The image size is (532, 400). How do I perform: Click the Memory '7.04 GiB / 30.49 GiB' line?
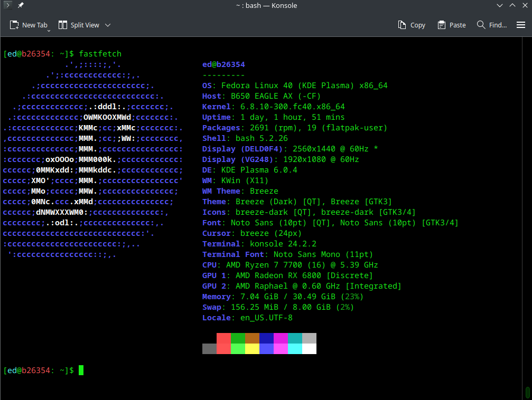tap(283, 297)
